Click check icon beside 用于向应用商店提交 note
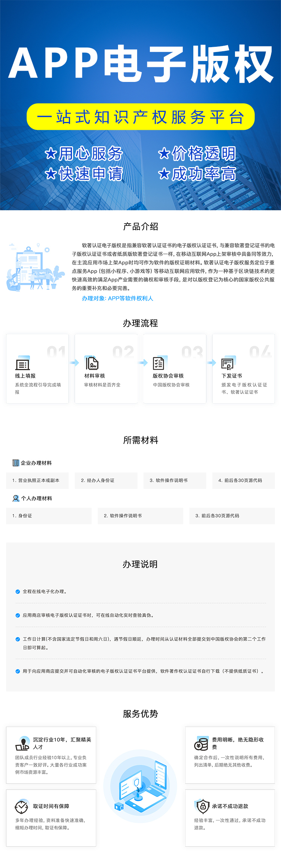 pos(18,671)
